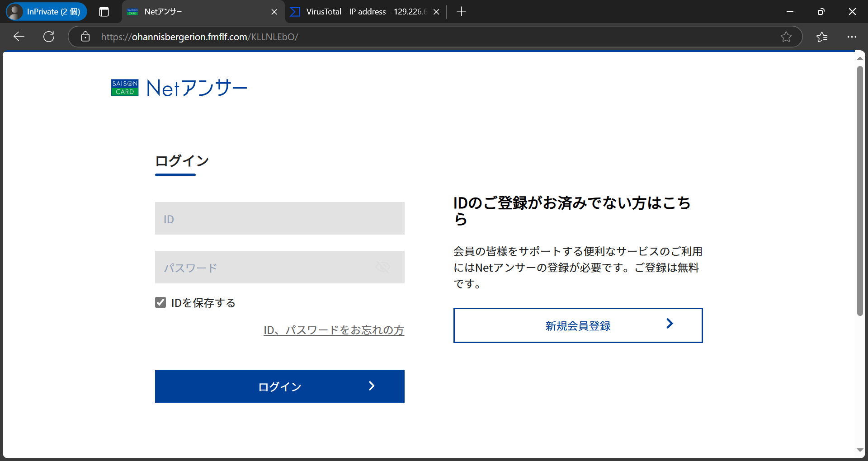Click the InPrivate profile badge

tap(47, 12)
